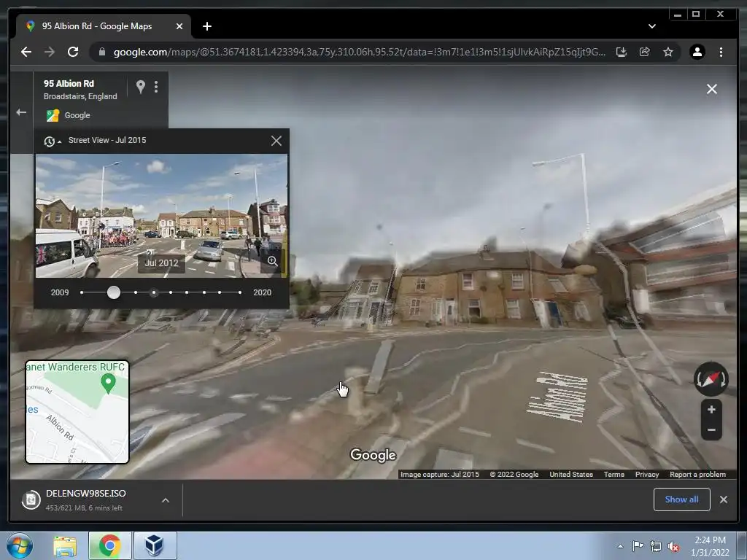Image resolution: width=747 pixels, height=560 pixels.
Task: Open the Chrome profile avatar
Action: [697, 52]
